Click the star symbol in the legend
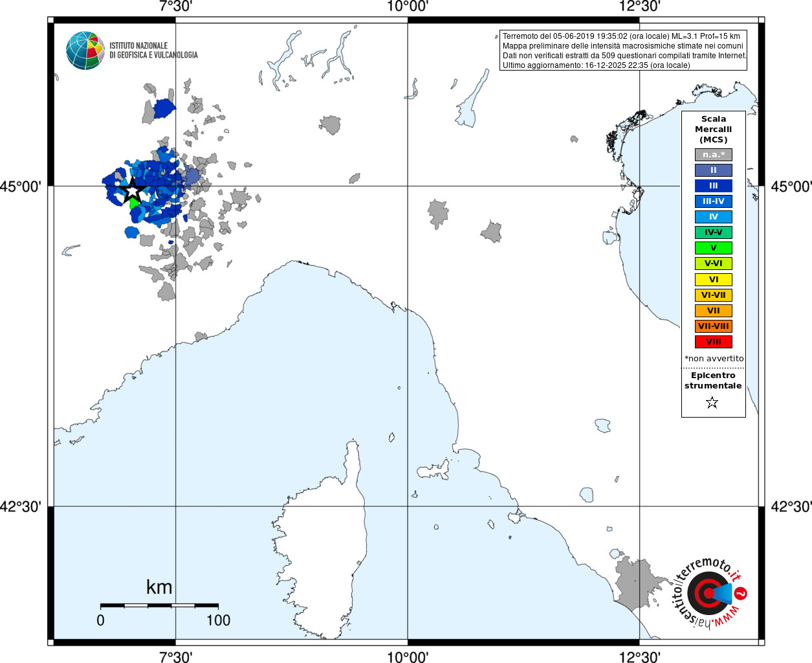The width and height of the screenshot is (812, 663). tap(712, 403)
